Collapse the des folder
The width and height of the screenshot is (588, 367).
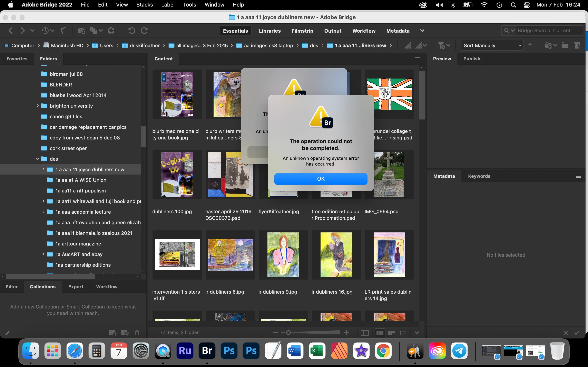point(38,159)
